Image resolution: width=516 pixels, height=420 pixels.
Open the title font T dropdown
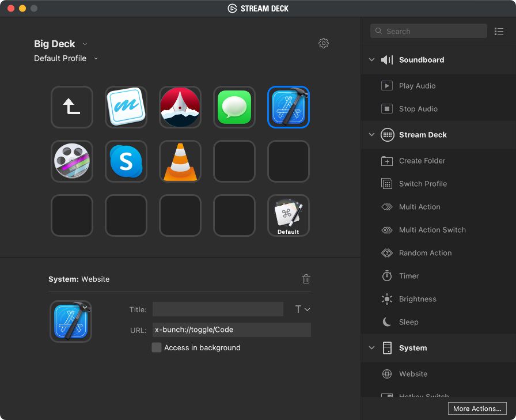pyautogui.click(x=302, y=309)
